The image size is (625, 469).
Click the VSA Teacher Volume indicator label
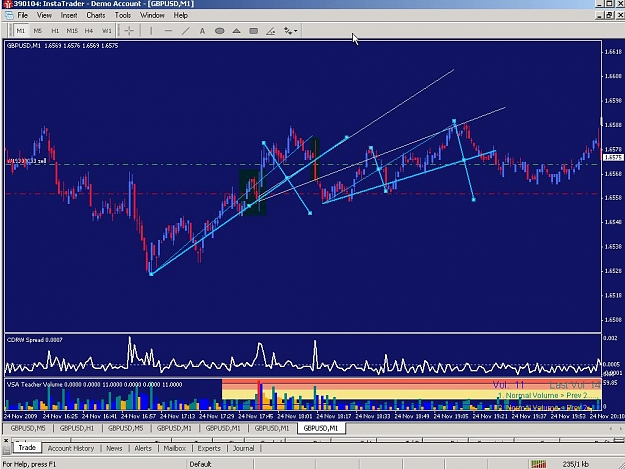pyautogui.click(x=94, y=385)
